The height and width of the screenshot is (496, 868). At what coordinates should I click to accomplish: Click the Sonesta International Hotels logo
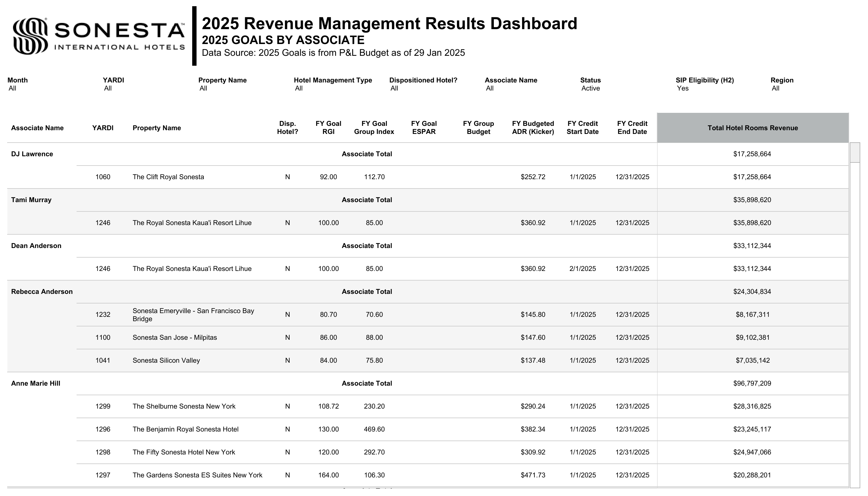point(99,36)
